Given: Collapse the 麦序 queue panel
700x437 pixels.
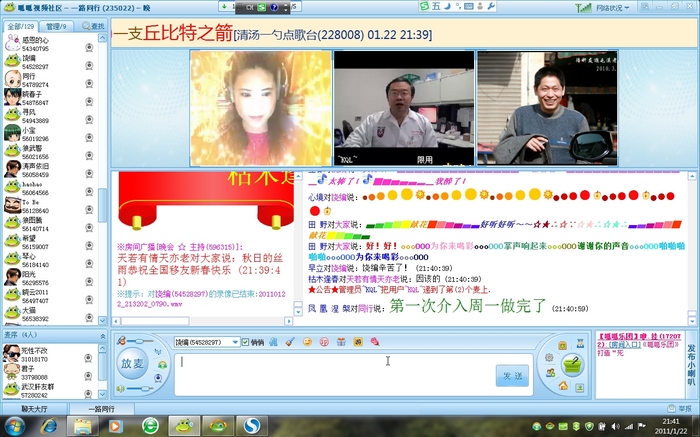Looking at the screenshot, I should (x=103, y=335).
